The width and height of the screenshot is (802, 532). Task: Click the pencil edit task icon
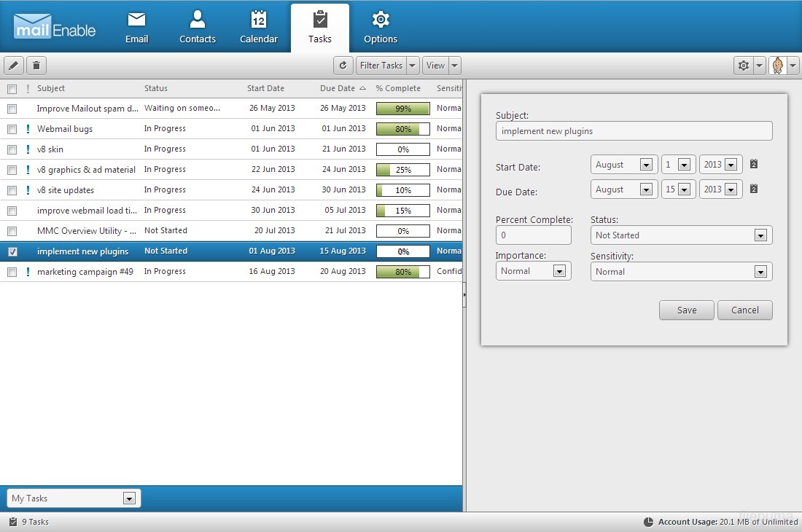click(13, 66)
